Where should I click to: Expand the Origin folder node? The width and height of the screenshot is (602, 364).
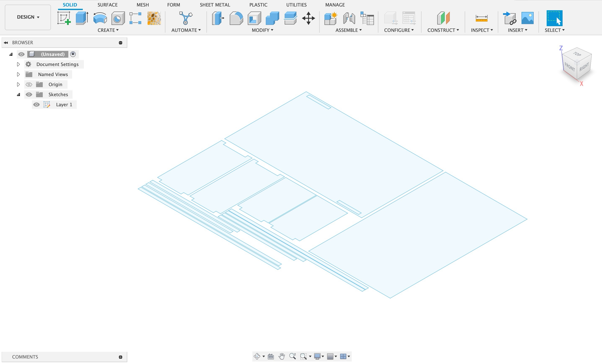18,84
